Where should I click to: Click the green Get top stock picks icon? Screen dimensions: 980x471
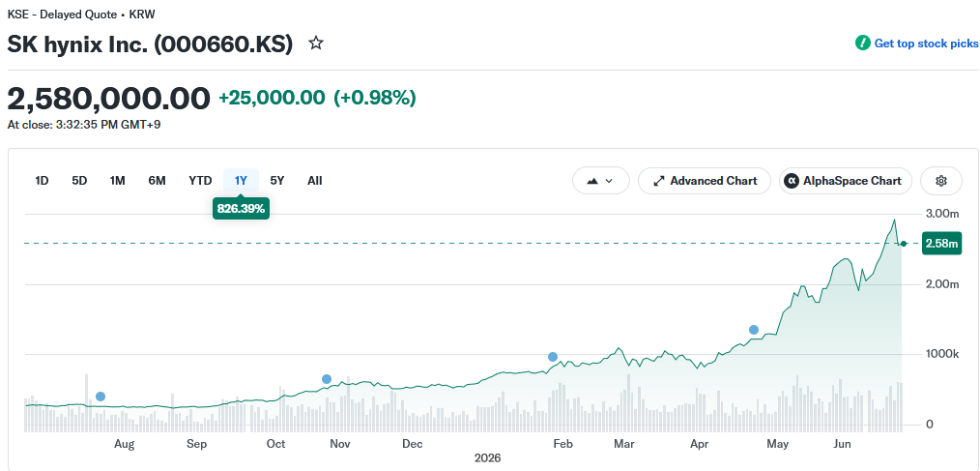point(862,44)
